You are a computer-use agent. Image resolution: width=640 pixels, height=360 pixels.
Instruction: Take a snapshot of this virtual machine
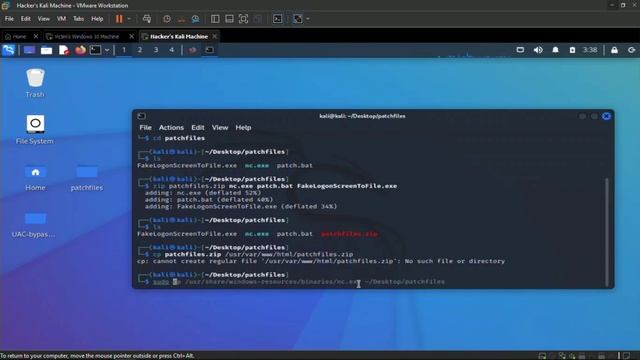(167, 19)
